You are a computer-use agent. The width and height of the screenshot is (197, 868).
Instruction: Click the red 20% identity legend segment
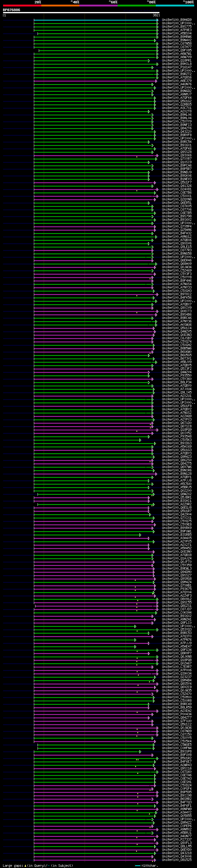click(22, 6)
